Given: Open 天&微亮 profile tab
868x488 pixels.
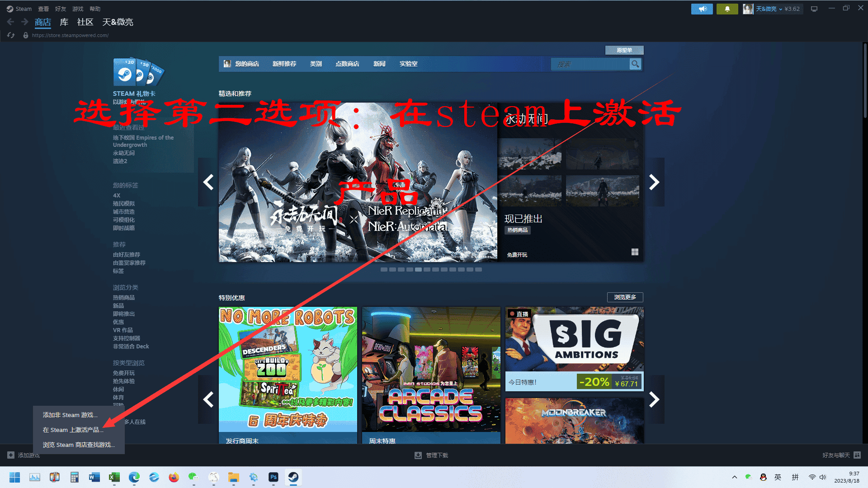Looking at the screenshot, I should 118,22.
